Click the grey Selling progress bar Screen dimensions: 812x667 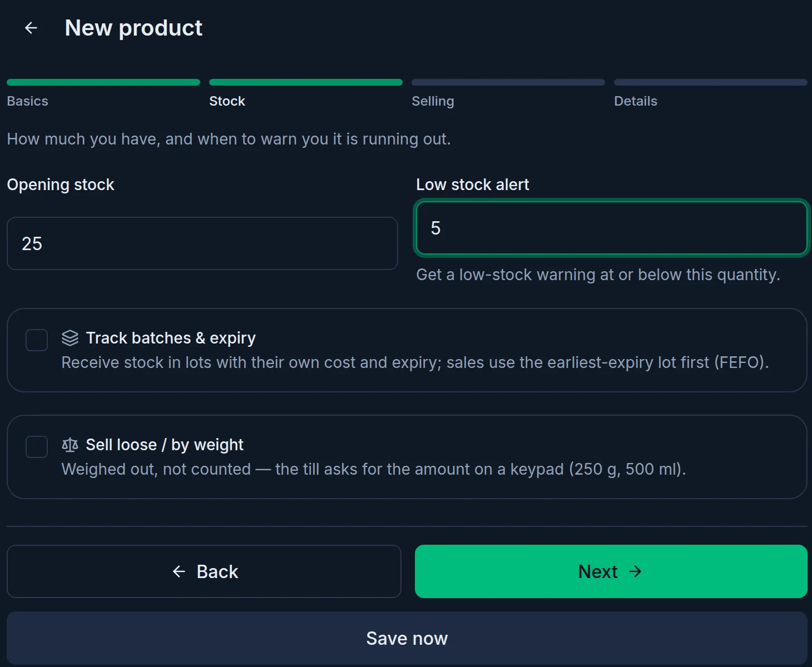click(x=508, y=82)
